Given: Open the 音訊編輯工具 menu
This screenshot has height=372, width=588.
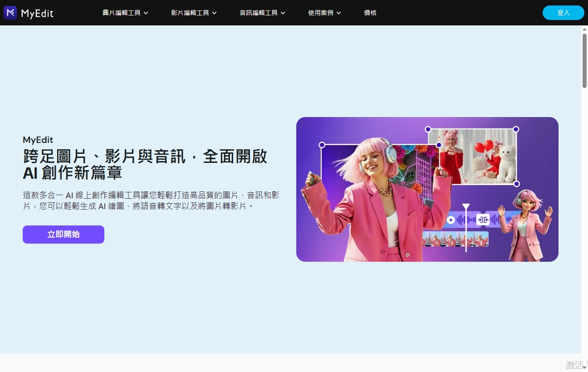Looking at the screenshot, I should click(262, 13).
